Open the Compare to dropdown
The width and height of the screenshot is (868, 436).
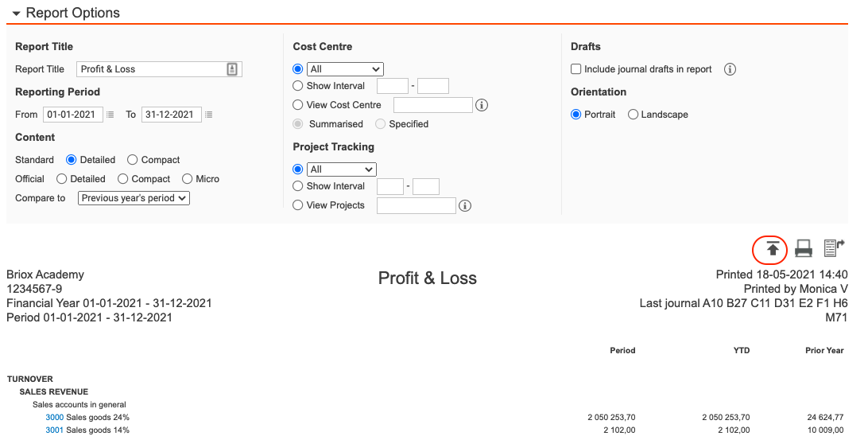click(134, 198)
